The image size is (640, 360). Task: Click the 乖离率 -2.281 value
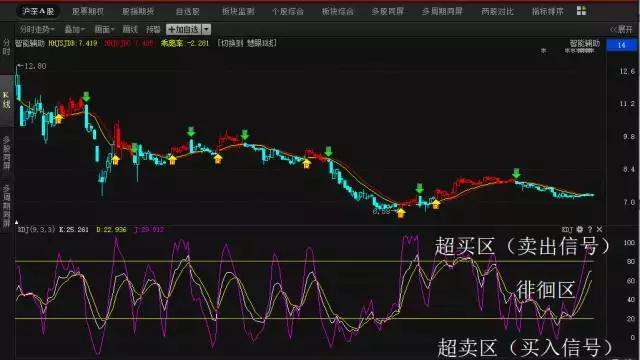(184, 43)
